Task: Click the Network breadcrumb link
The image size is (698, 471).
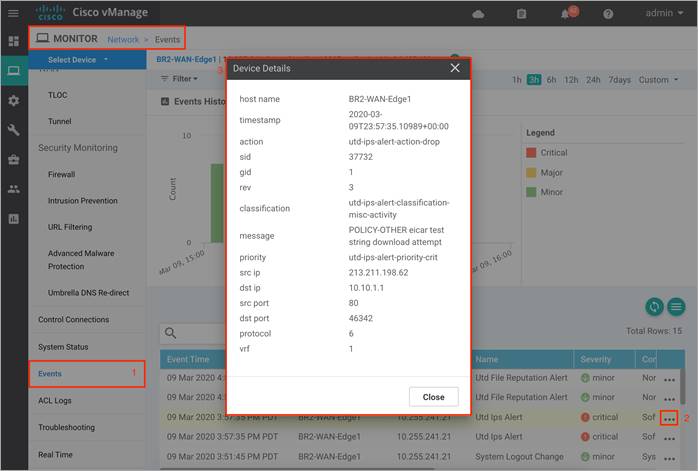Action: click(x=123, y=40)
